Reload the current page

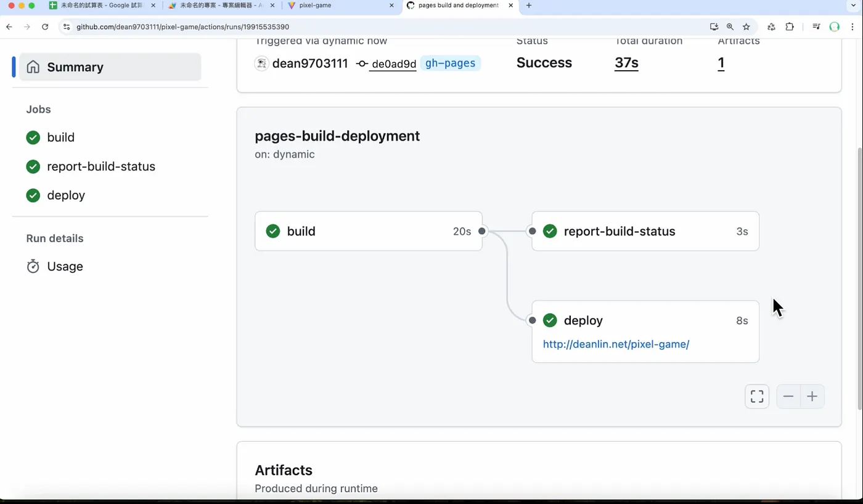point(45,27)
